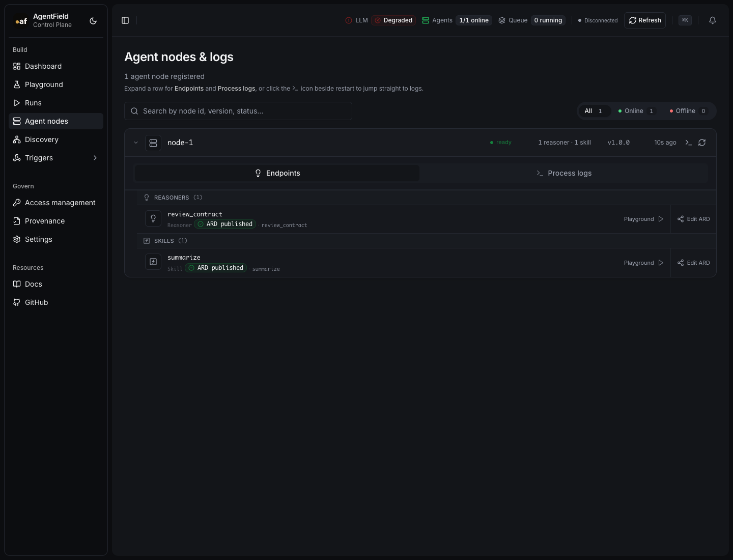Click ARD published badge for review_contract

pos(225,224)
